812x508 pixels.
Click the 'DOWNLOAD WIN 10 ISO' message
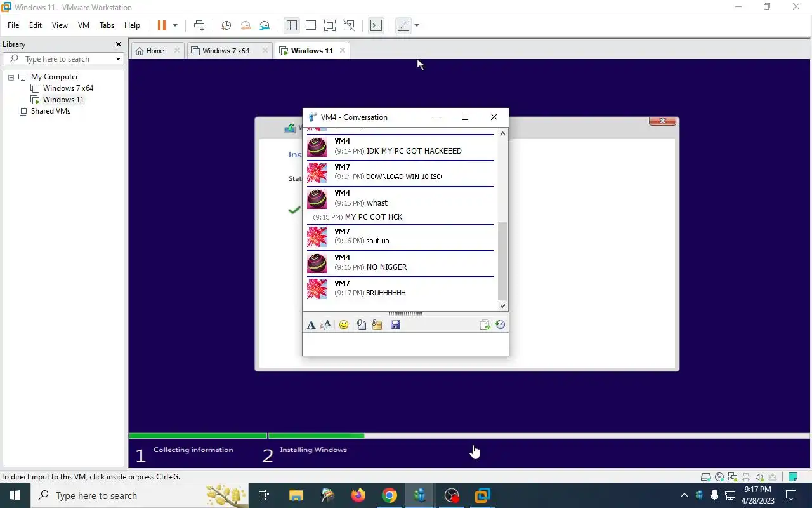(404, 177)
